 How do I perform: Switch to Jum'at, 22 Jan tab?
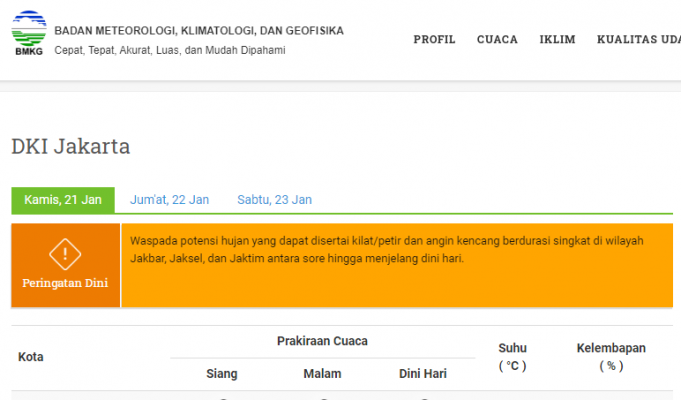(x=169, y=200)
